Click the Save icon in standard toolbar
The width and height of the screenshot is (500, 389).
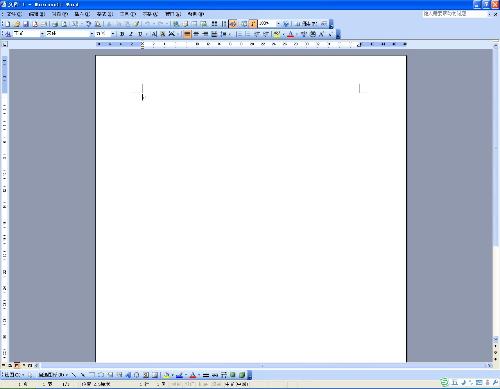pos(26,24)
